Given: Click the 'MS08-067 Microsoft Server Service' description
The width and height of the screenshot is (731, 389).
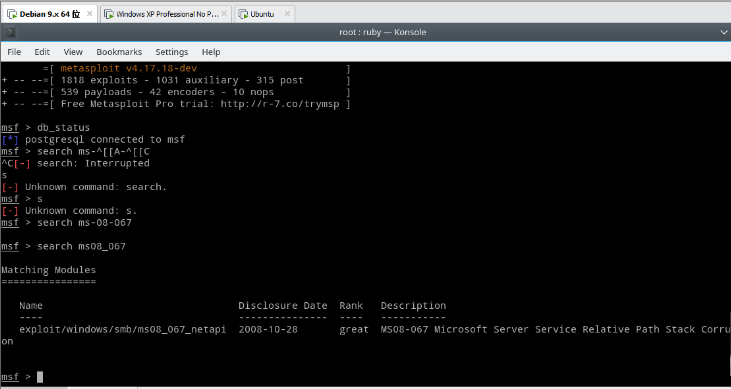Looking at the screenshot, I should (556, 329).
